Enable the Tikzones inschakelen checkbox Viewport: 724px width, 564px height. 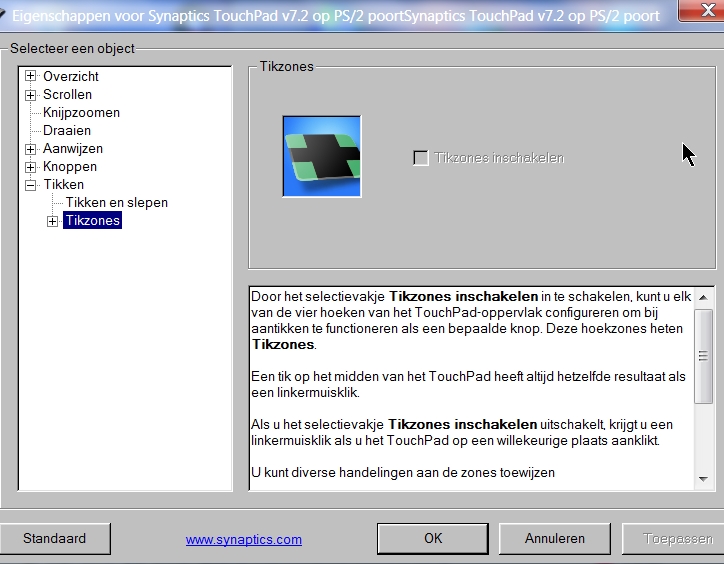421,158
